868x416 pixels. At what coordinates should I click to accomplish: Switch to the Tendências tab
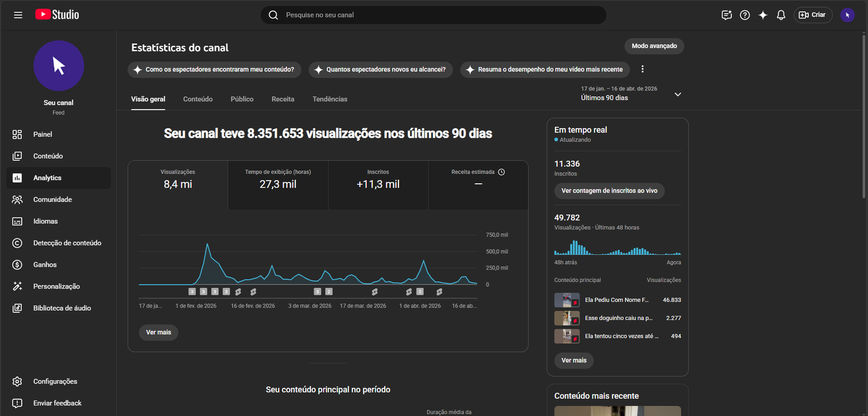330,99
